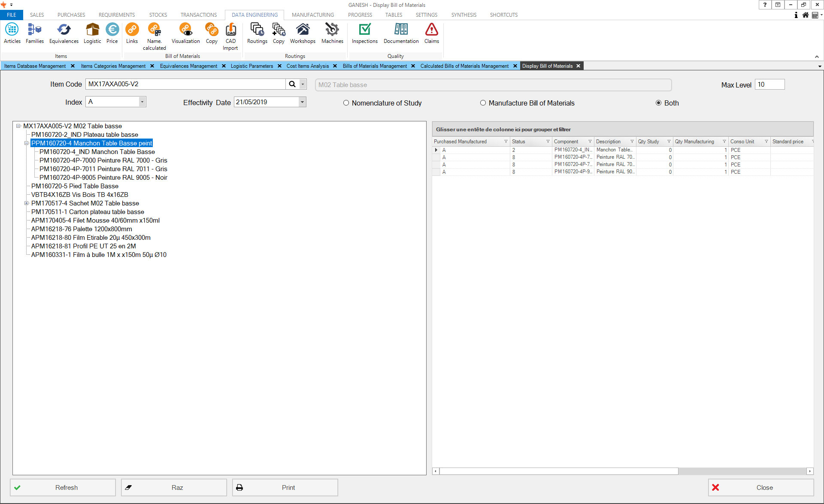Click the Max Level input field

click(769, 85)
